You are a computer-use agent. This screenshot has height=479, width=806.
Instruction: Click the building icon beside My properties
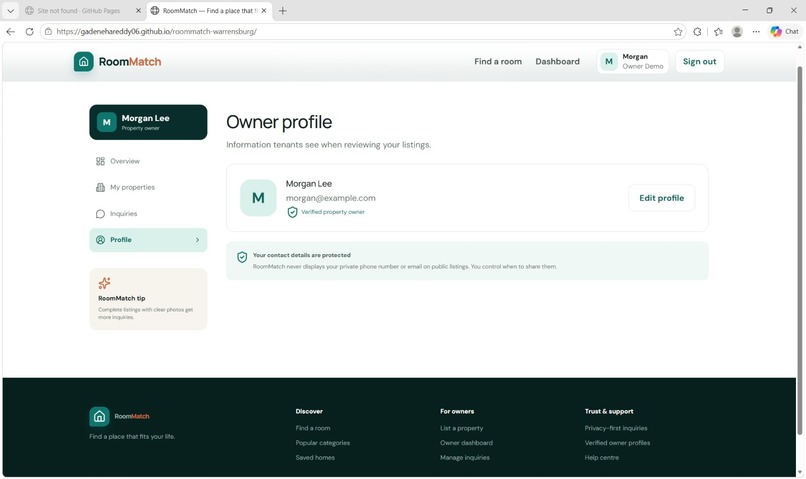(x=100, y=188)
